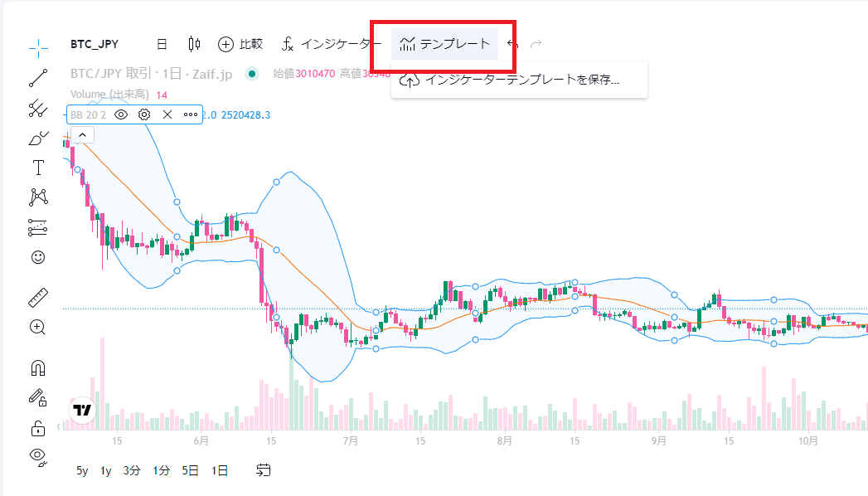
Task: Select the brush drawing tool
Action: (x=38, y=138)
